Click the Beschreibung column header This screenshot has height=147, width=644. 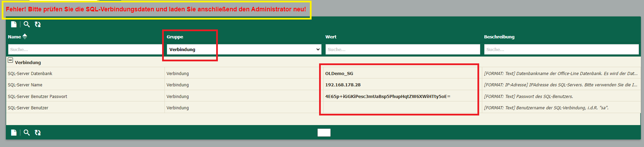[499, 37]
